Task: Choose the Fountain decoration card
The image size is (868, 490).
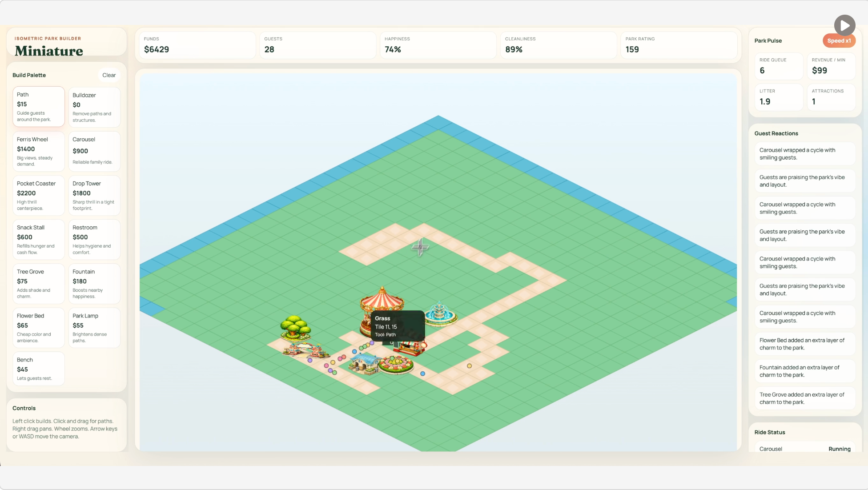Action: tap(94, 283)
